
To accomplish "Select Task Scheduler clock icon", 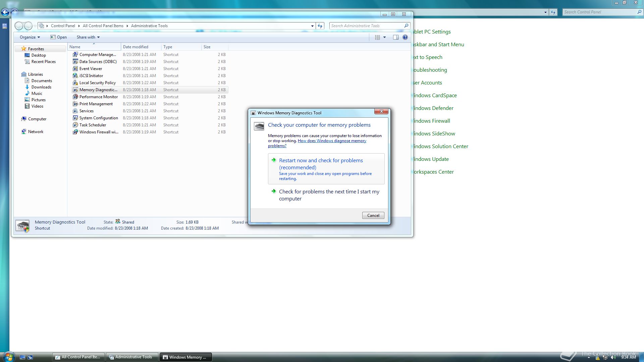I will 75,125.
